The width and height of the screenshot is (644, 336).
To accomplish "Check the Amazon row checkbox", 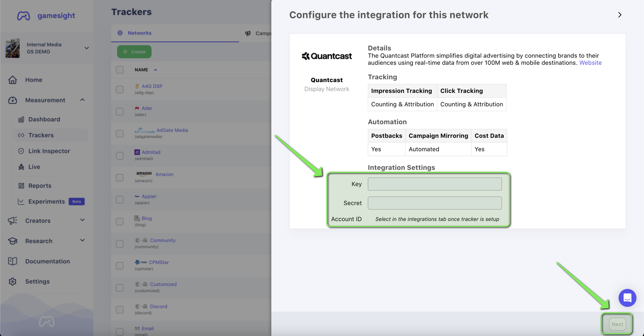I will point(120,178).
